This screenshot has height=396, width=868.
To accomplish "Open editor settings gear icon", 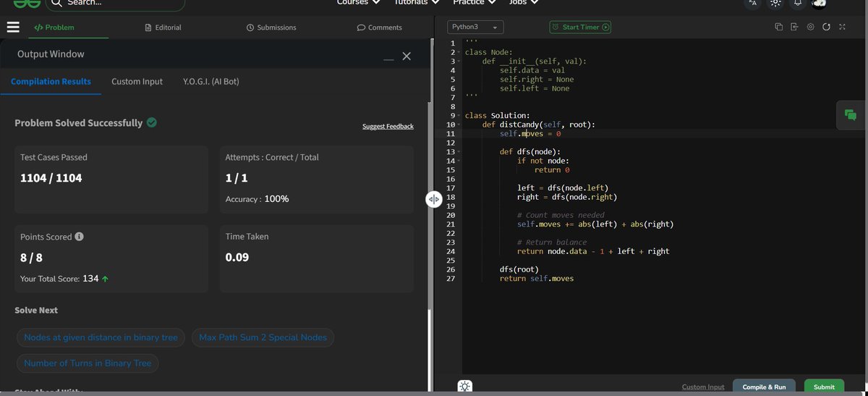I will point(810,27).
